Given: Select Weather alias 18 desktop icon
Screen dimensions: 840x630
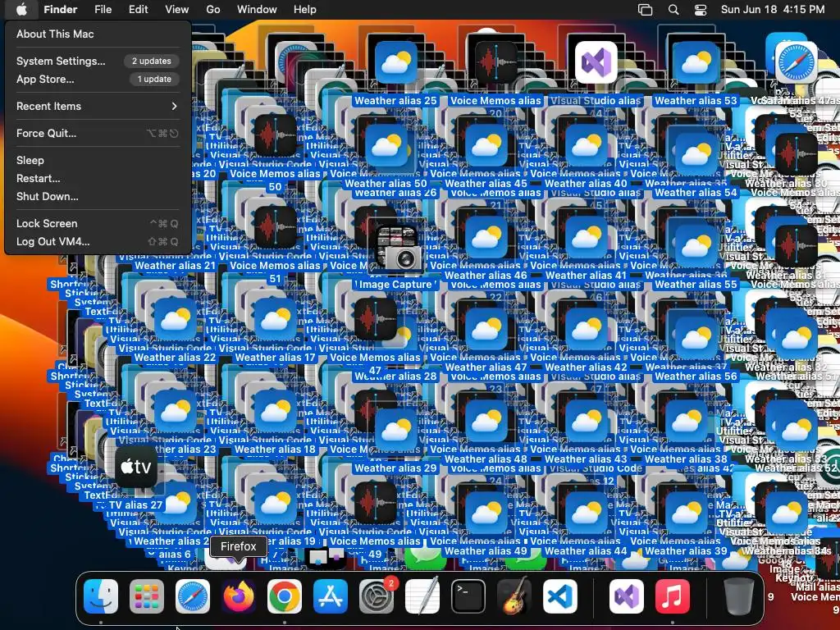Looking at the screenshot, I should 275,412.
